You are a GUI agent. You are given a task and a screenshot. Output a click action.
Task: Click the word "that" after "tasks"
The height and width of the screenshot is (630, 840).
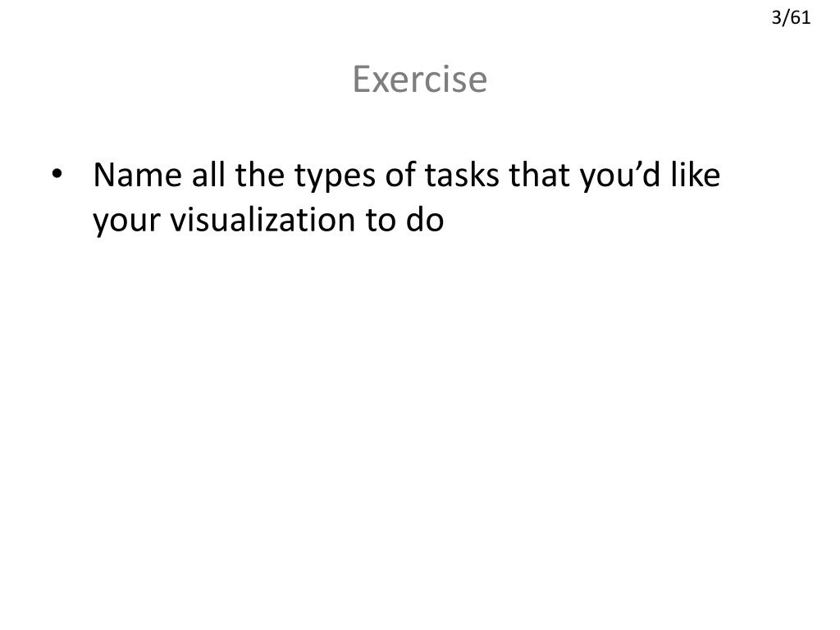[540, 174]
